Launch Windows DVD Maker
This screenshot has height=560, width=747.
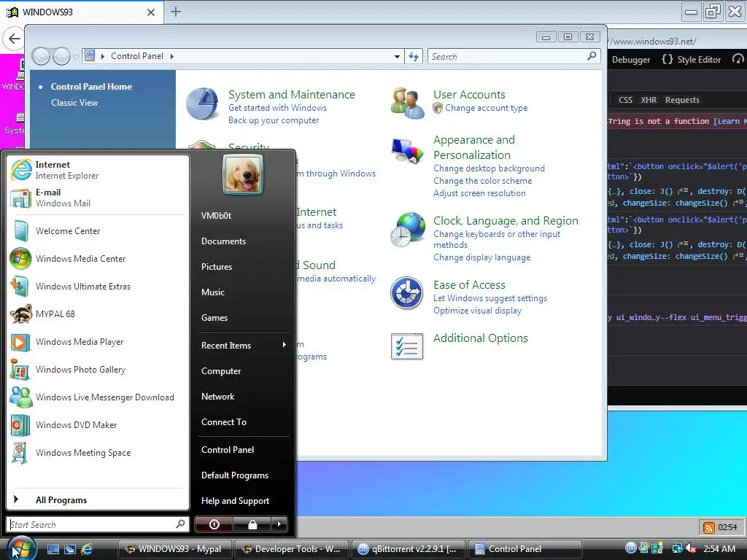pos(98,425)
